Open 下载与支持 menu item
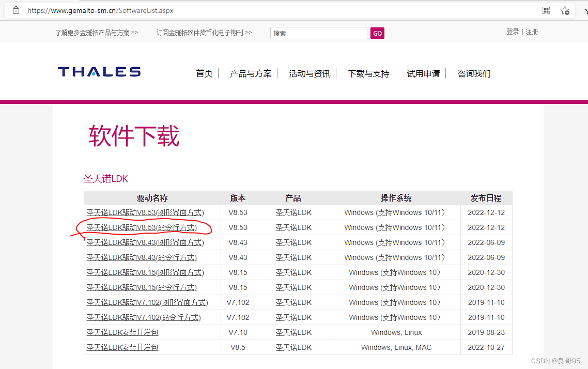The height and width of the screenshot is (369, 588). [x=368, y=73]
